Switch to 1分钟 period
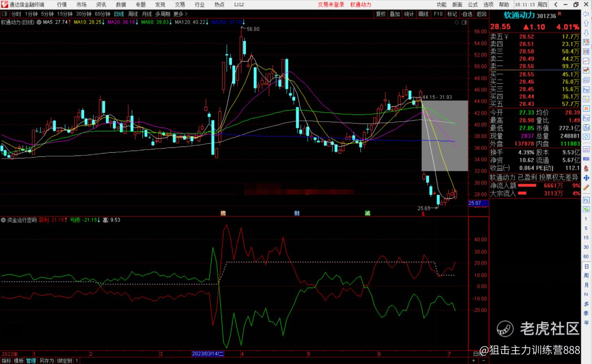 [x=31, y=14]
